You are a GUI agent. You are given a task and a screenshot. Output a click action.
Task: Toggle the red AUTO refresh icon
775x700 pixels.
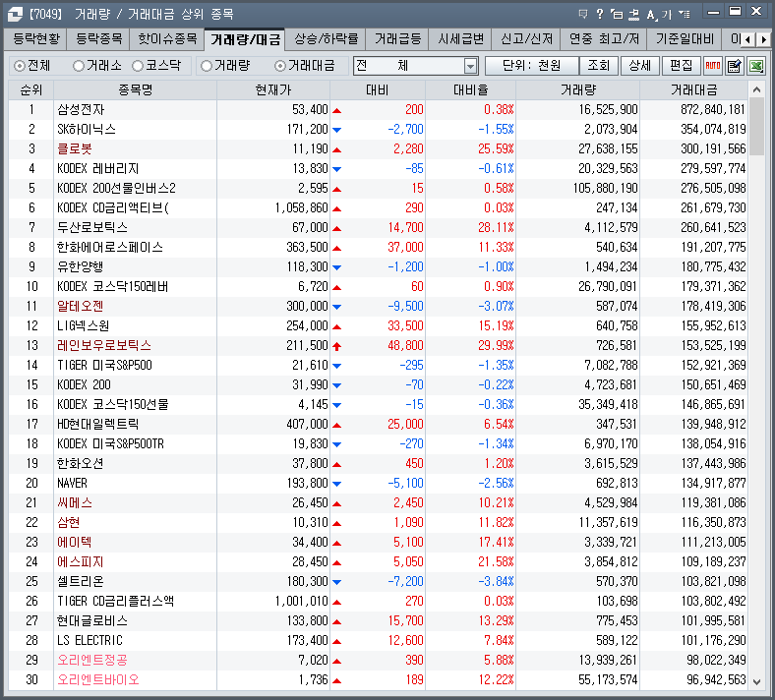coord(713,66)
